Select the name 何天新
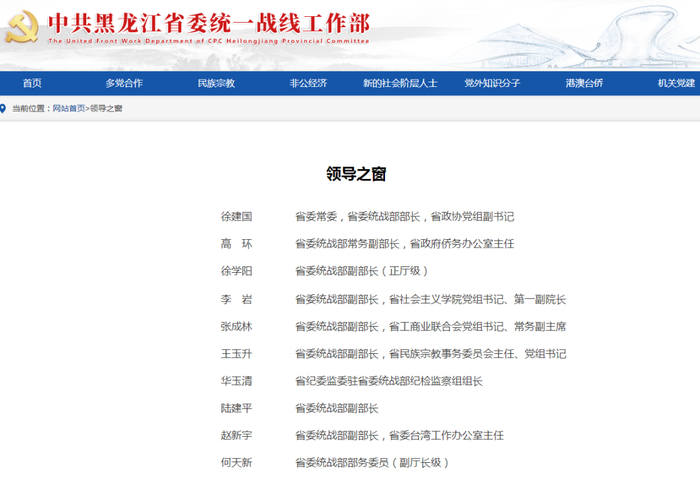 click(x=237, y=462)
